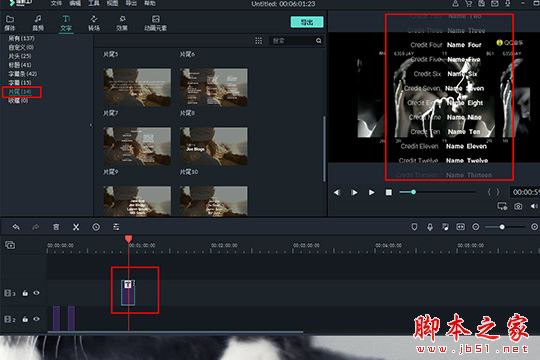Image resolution: width=540 pixels, height=360 pixels.
Task: Open the 编辑 menu
Action: click(x=75, y=3)
